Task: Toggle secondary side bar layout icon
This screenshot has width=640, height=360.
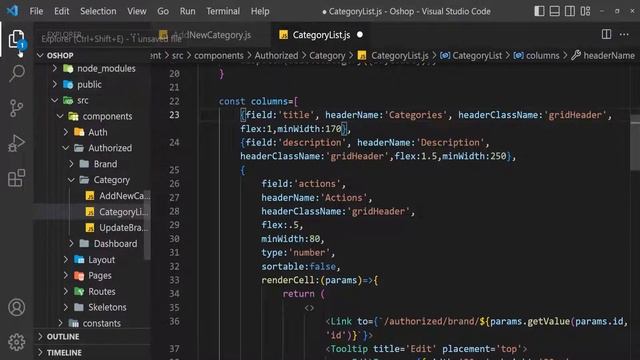Action: 570,11
